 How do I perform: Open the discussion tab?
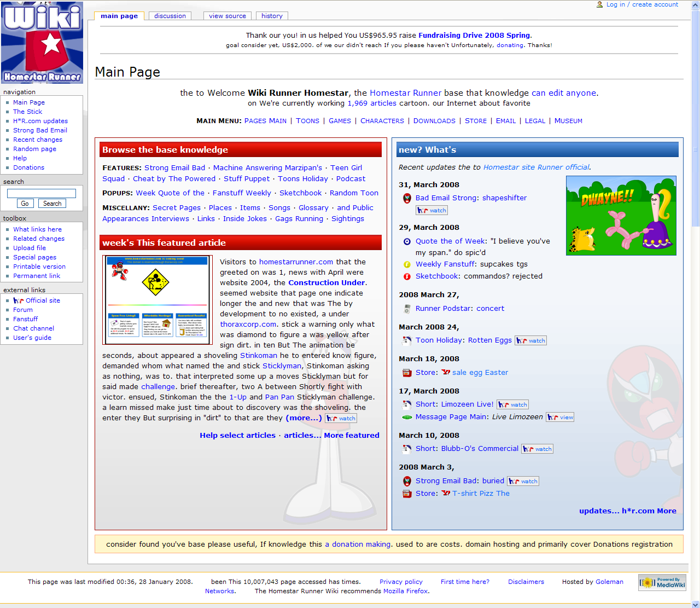coord(170,16)
